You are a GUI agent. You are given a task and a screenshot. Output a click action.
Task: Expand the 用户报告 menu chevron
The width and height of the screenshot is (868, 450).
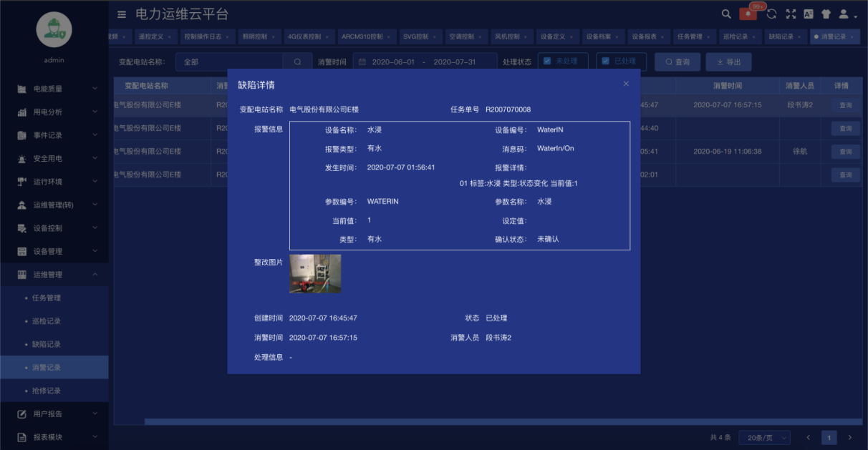(95, 414)
